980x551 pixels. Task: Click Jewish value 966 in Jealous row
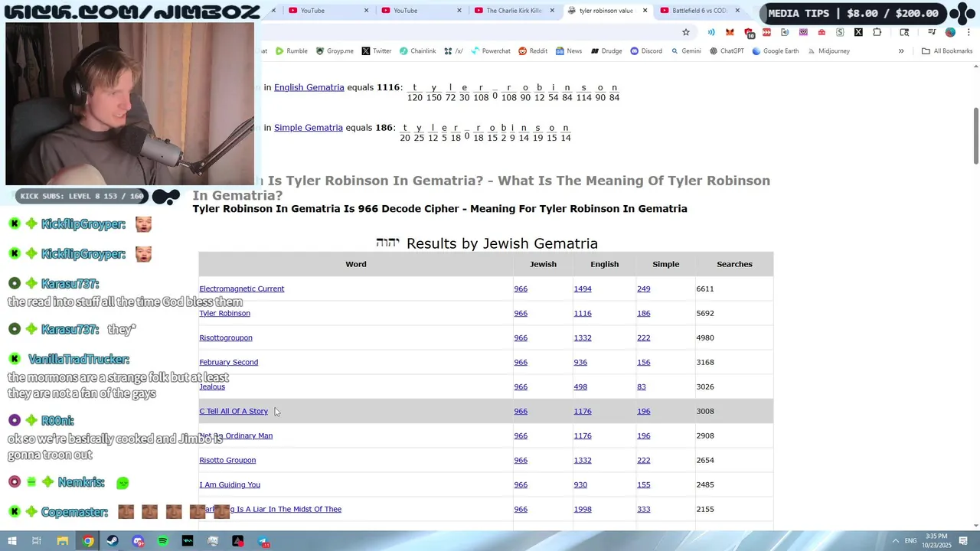[521, 386]
